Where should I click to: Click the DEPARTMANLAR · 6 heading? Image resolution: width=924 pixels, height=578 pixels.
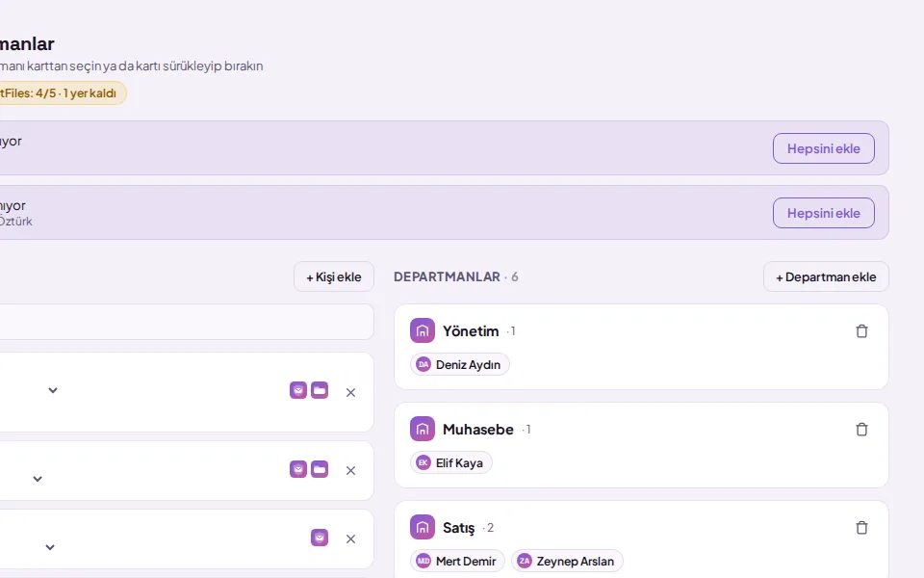456,276
